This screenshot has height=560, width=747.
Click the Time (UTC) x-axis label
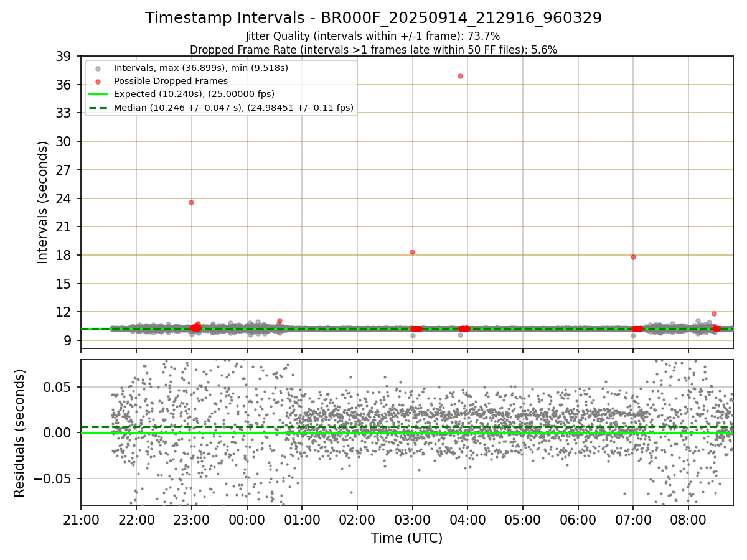pyautogui.click(x=406, y=538)
